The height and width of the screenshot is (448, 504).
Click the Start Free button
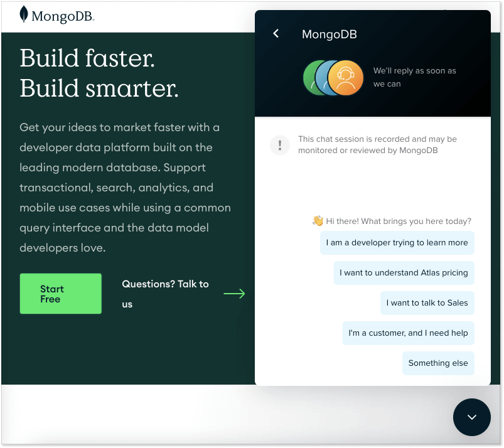coord(61,294)
